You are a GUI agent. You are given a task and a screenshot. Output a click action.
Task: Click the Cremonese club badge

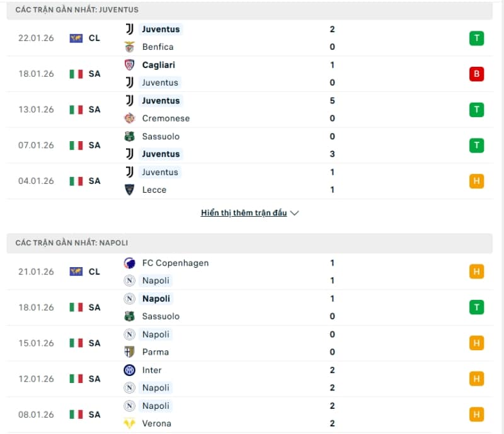tap(130, 118)
